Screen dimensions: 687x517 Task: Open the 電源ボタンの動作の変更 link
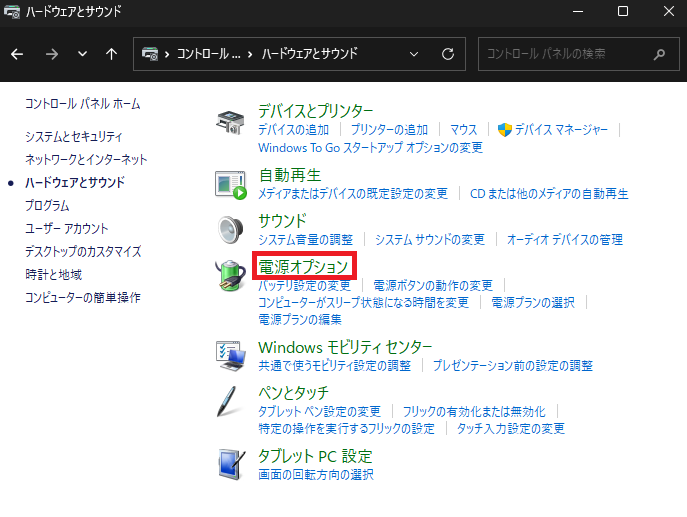pyautogui.click(x=433, y=286)
